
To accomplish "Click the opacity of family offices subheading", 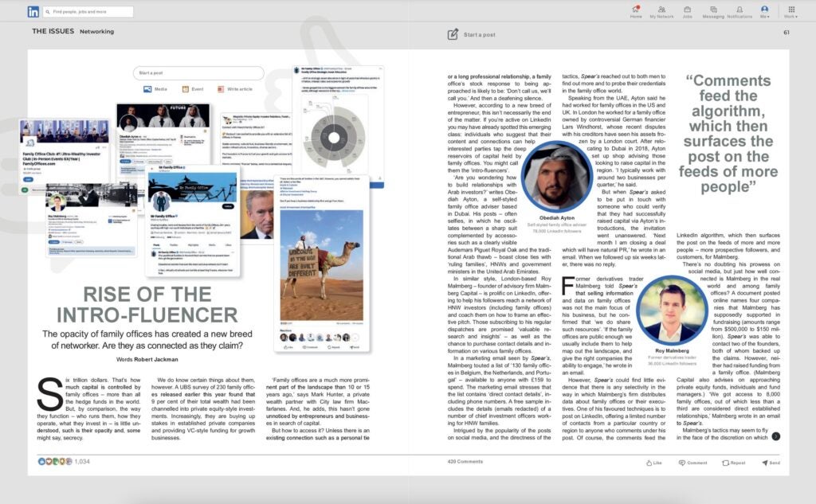I will click(147, 340).
